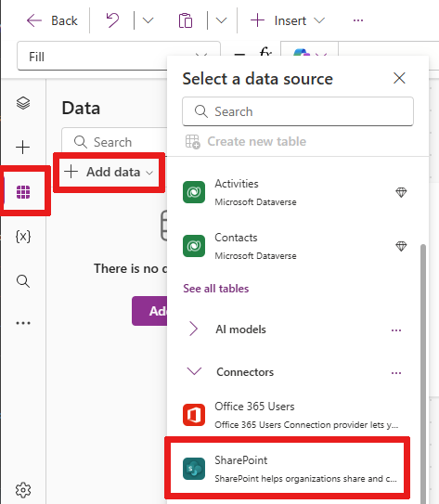
Task: Click the Data pane Search field
Action: [x=114, y=142]
